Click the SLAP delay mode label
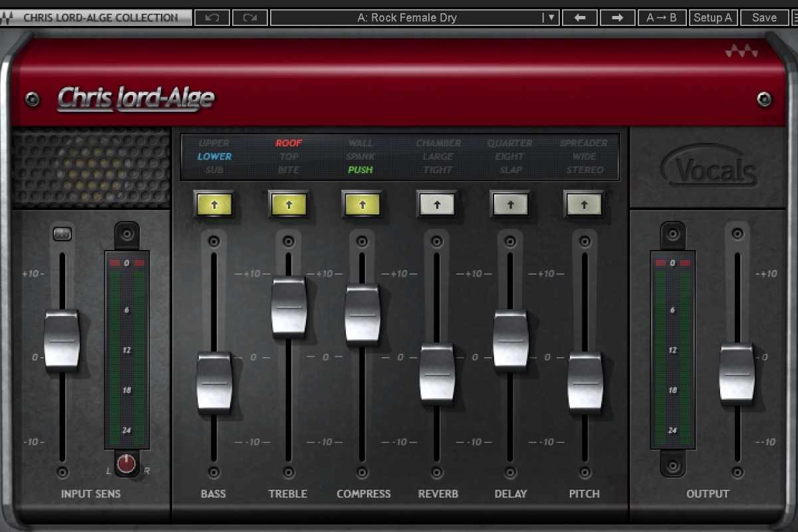Screen dimensions: 798x532 (509, 170)
